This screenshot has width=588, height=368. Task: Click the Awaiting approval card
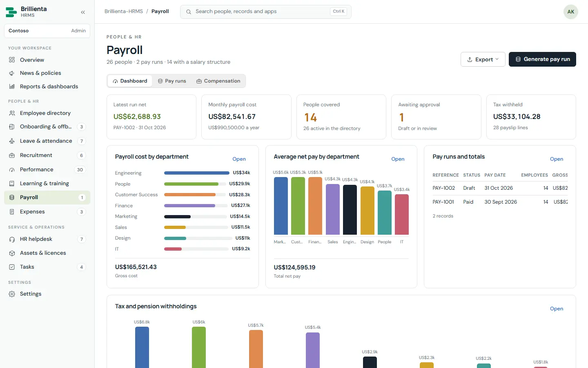(x=436, y=117)
